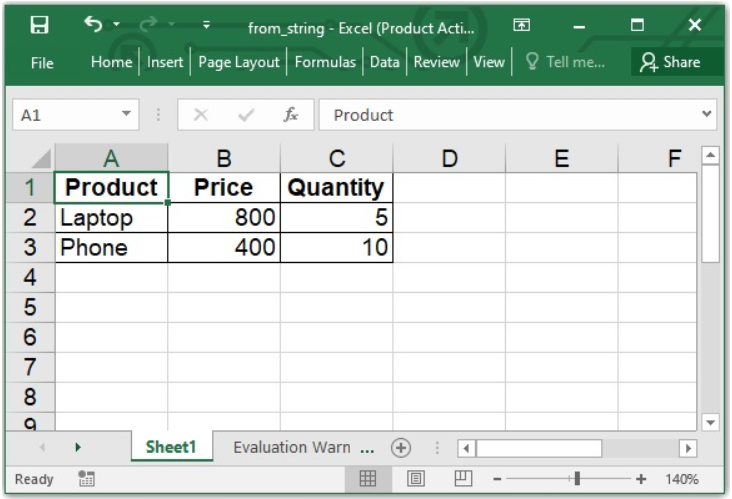
Task: Select cell B2 containing 800
Action: tap(224, 218)
